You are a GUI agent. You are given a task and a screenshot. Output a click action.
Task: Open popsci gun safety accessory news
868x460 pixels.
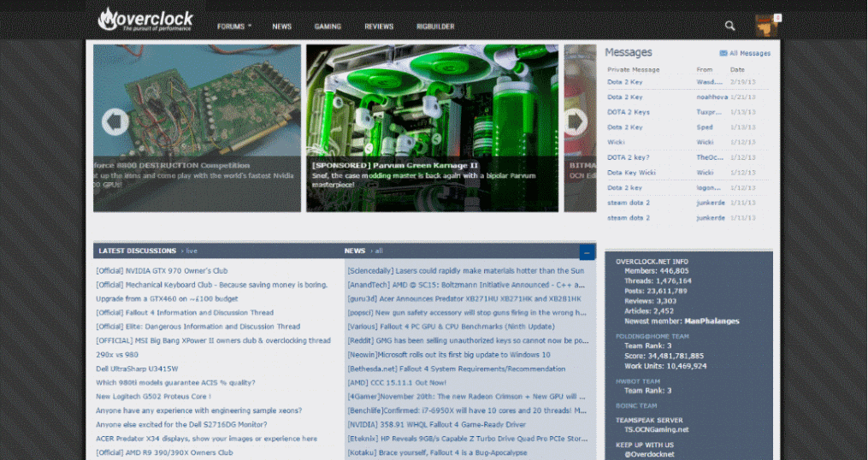point(467,313)
